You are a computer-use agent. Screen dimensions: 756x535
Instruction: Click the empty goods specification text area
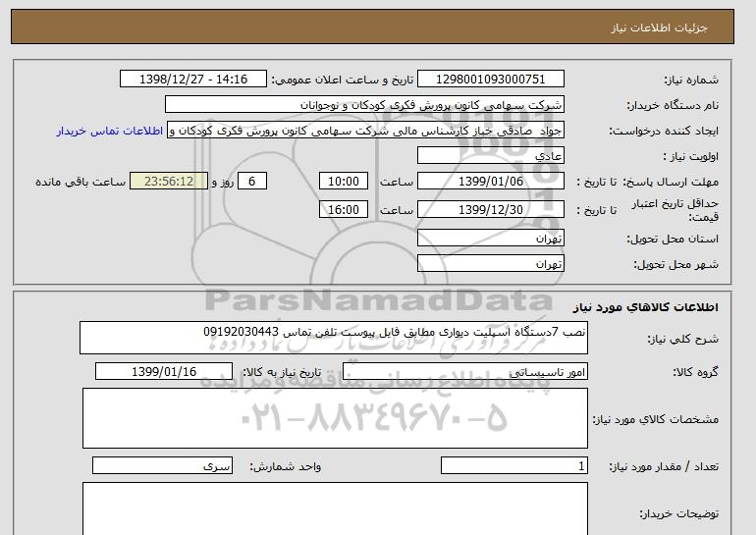pos(335,418)
